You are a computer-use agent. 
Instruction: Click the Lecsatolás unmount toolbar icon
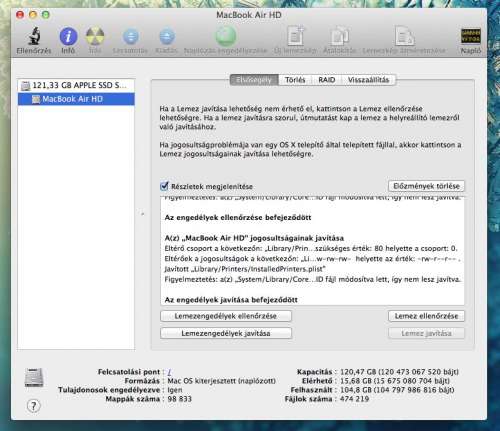coord(131,36)
